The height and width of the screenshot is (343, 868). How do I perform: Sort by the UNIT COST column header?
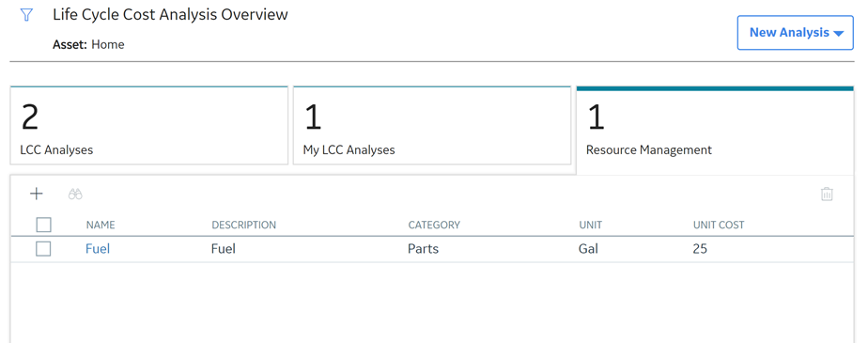(719, 225)
